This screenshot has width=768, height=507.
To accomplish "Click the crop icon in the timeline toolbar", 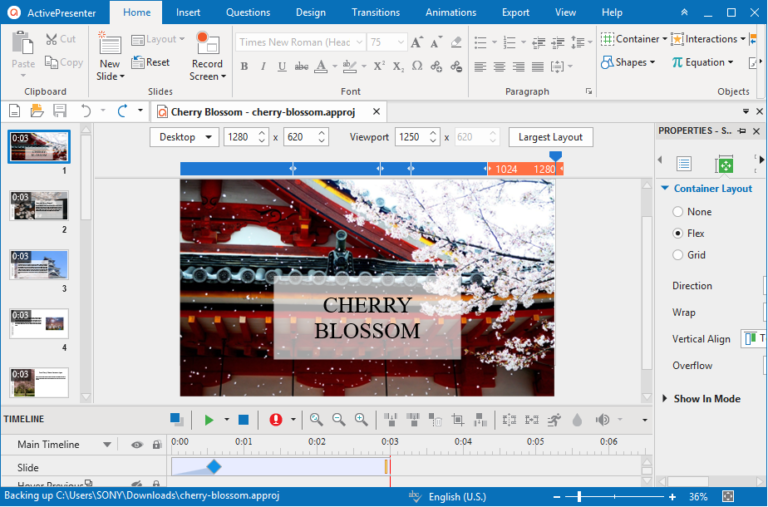I will pos(457,420).
